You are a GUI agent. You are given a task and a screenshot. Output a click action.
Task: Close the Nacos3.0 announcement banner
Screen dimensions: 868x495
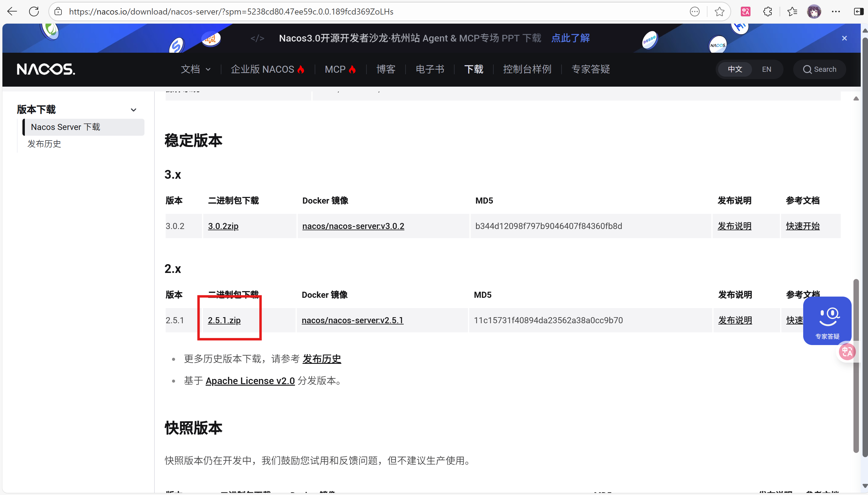[844, 38]
